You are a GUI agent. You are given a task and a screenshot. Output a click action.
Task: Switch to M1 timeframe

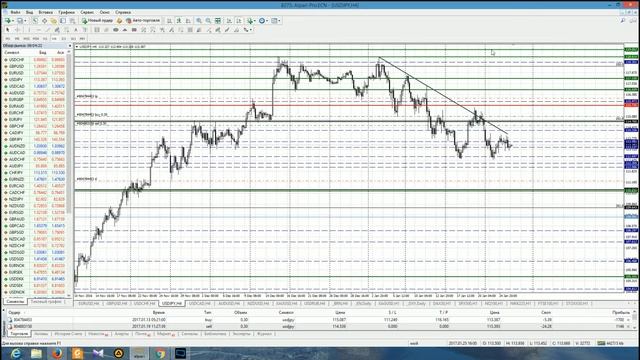(x=7, y=38)
